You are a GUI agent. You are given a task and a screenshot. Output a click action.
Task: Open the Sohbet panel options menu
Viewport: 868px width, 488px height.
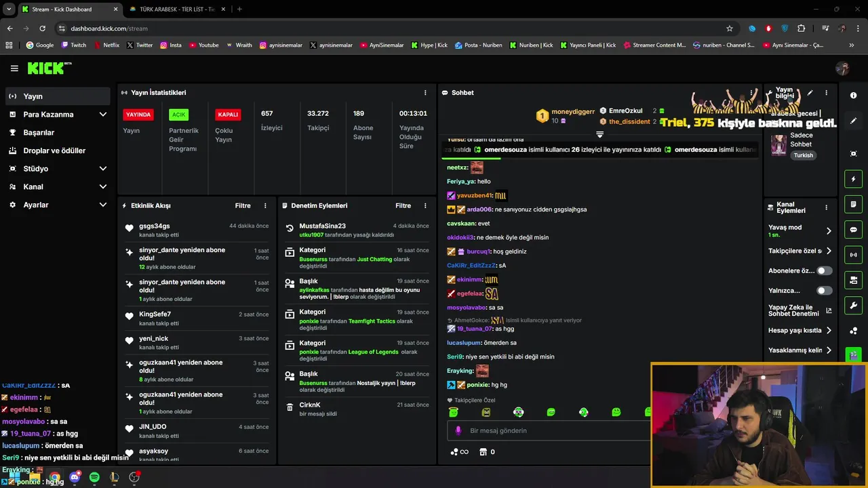(x=751, y=93)
